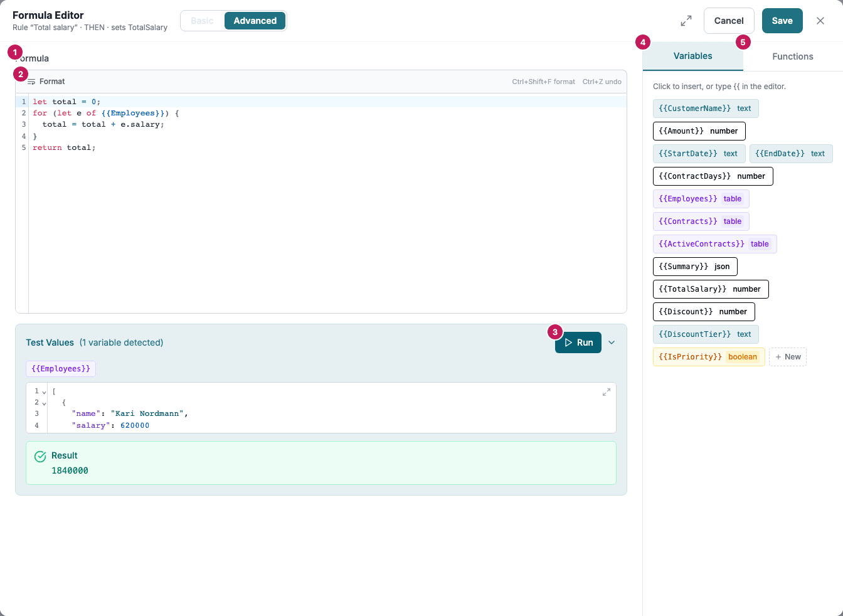
Task: Insert the {{ContractDays}} variable
Action: tap(713, 176)
